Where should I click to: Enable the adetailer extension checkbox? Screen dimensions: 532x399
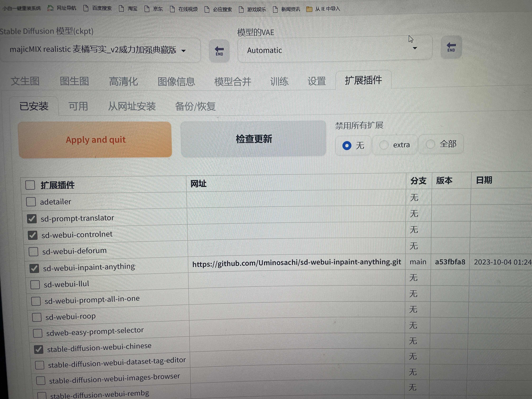pos(31,202)
